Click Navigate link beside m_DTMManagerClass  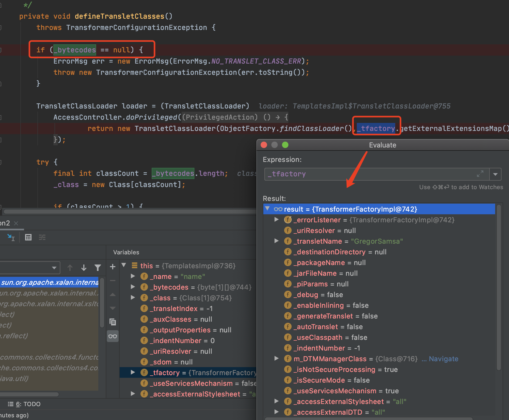443,359
